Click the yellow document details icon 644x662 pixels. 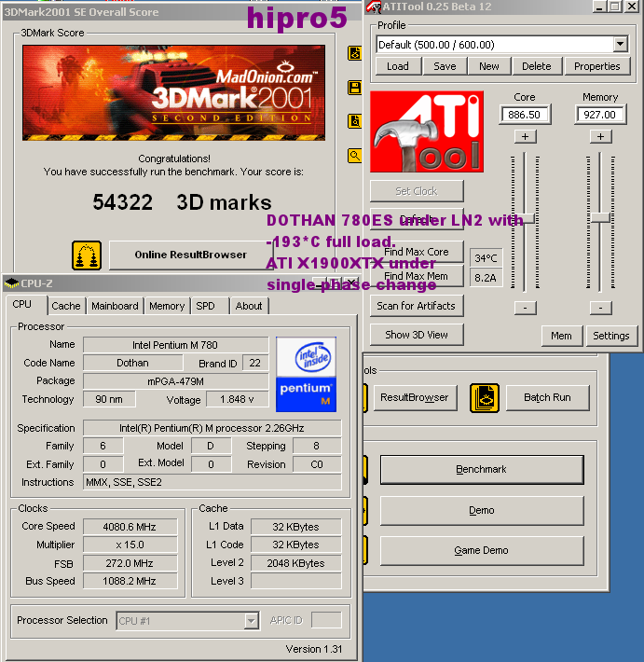[x=354, y=121]
